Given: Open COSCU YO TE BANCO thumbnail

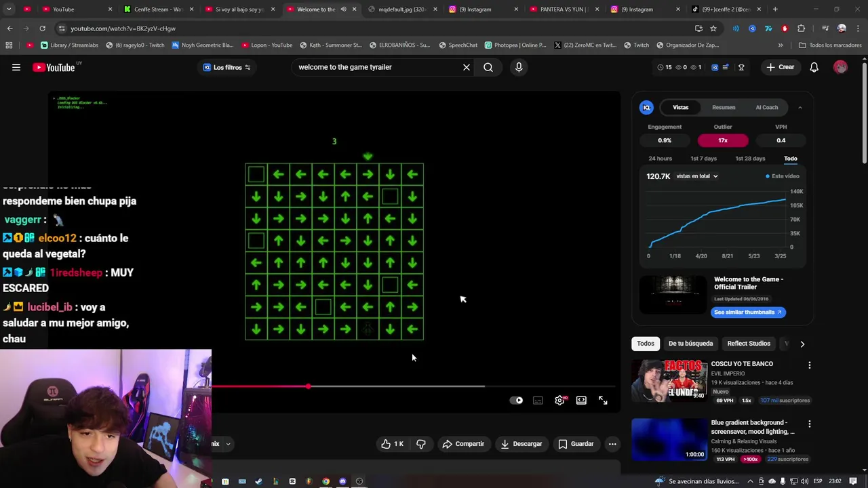Looking at the screenshot, I should tap(669, 381).
